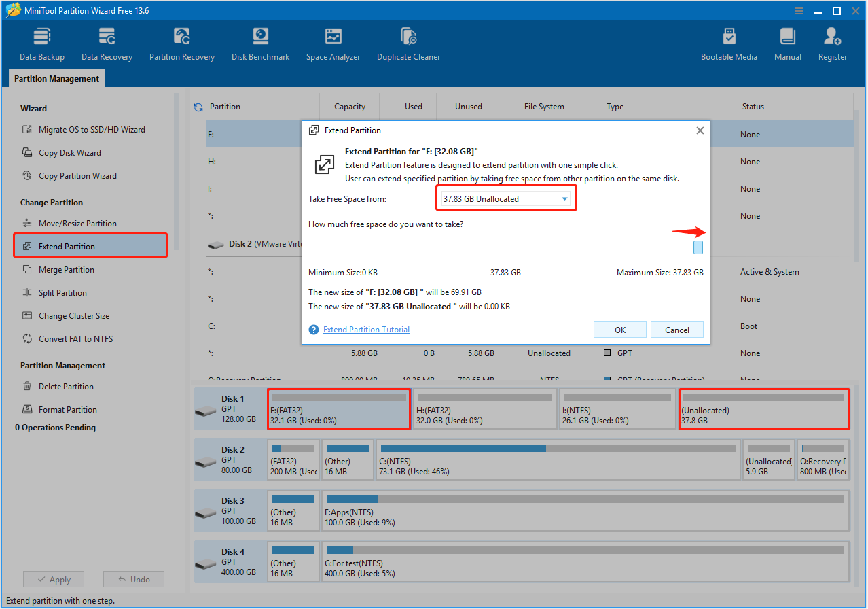868x609 pixels.
Task: Select the H: row in partition list
Action: tap(530, 162)
